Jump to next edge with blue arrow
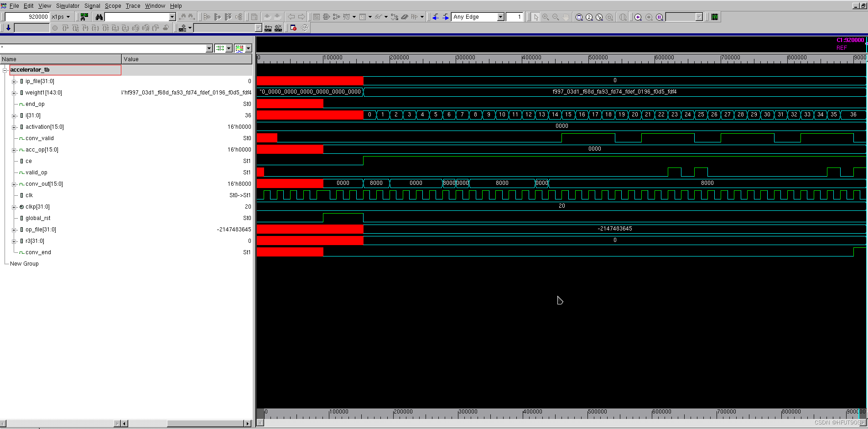This screenshot has height=429, width=868. click(446, 17)
